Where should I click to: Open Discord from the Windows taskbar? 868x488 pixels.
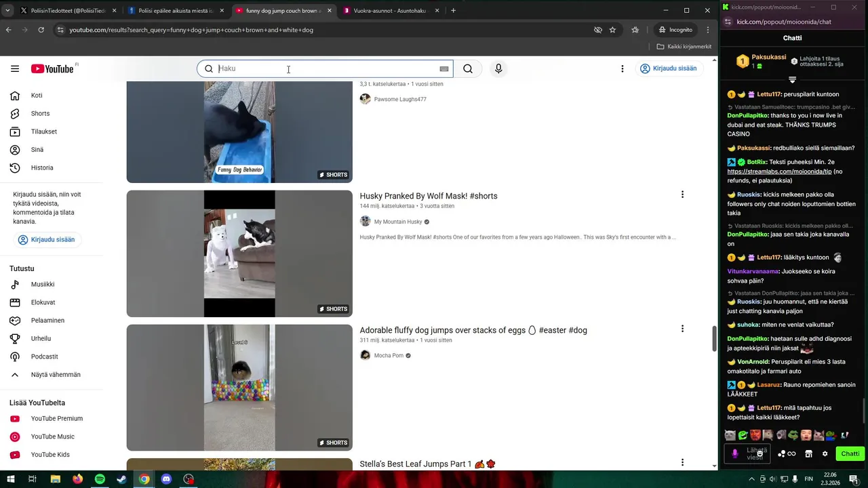[166, 479]
